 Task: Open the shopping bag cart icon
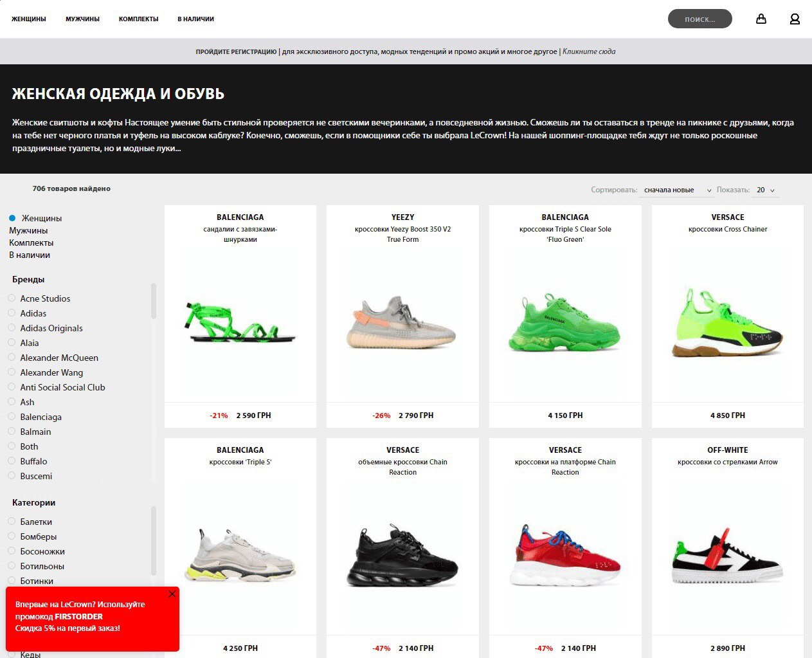[x=761, y=19]
